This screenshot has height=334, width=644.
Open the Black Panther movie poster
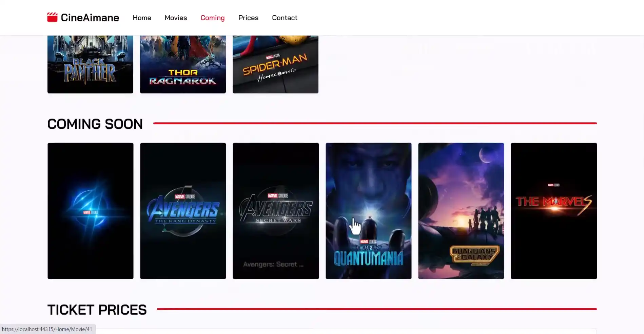[90, 64]
